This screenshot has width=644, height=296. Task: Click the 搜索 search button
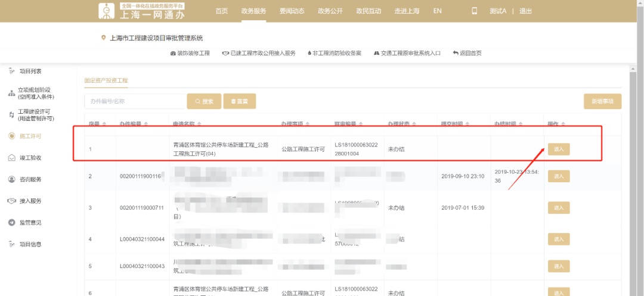tap(204, 102)
